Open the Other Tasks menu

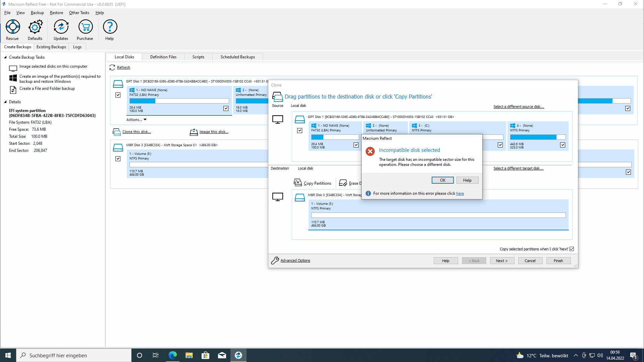(x=79, y=13)
